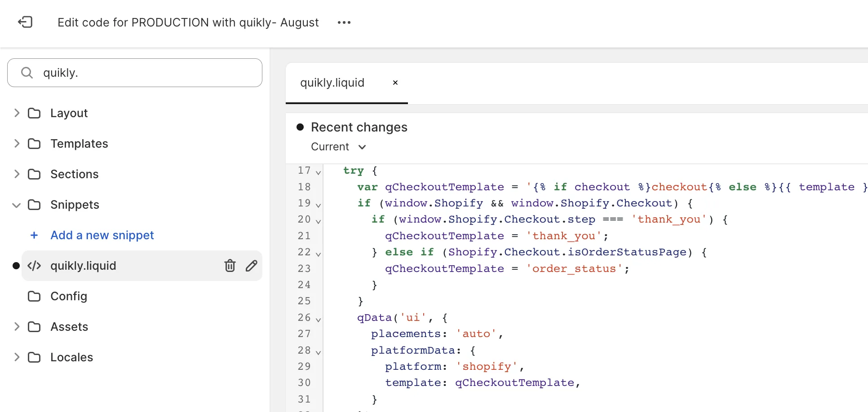
Task: Click the search magnifier icon
Action: click(27, 72)
